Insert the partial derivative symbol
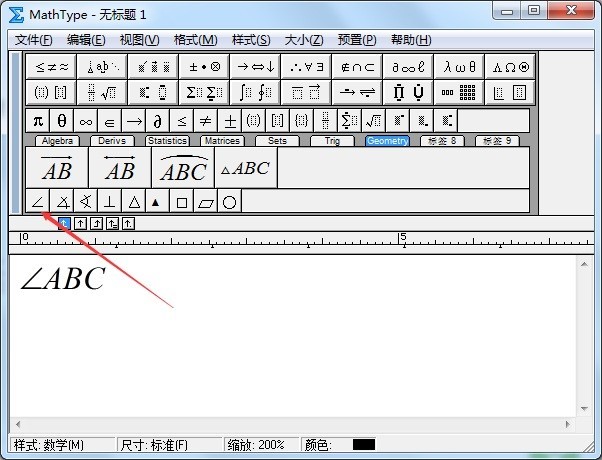 [157, 120]
